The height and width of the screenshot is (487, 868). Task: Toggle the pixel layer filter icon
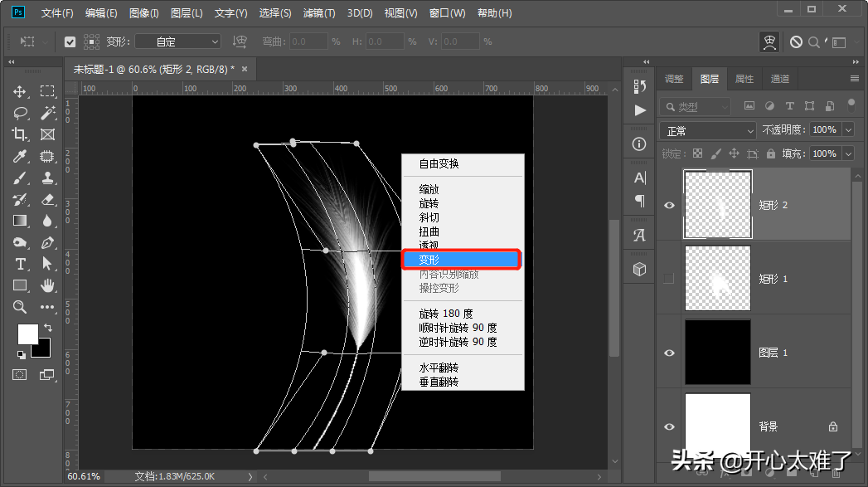749,106
